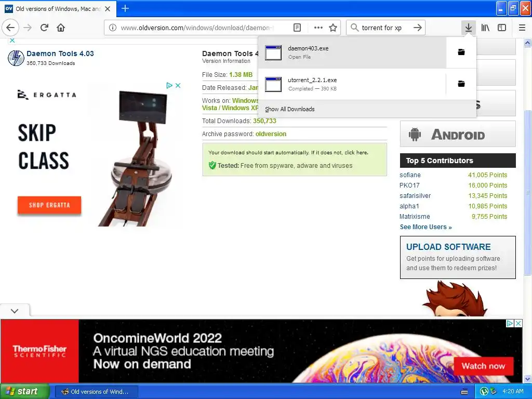Open AdChoices on the ThermoFisher banner
This screenshot has height=399, width=532.
(510, 323)
